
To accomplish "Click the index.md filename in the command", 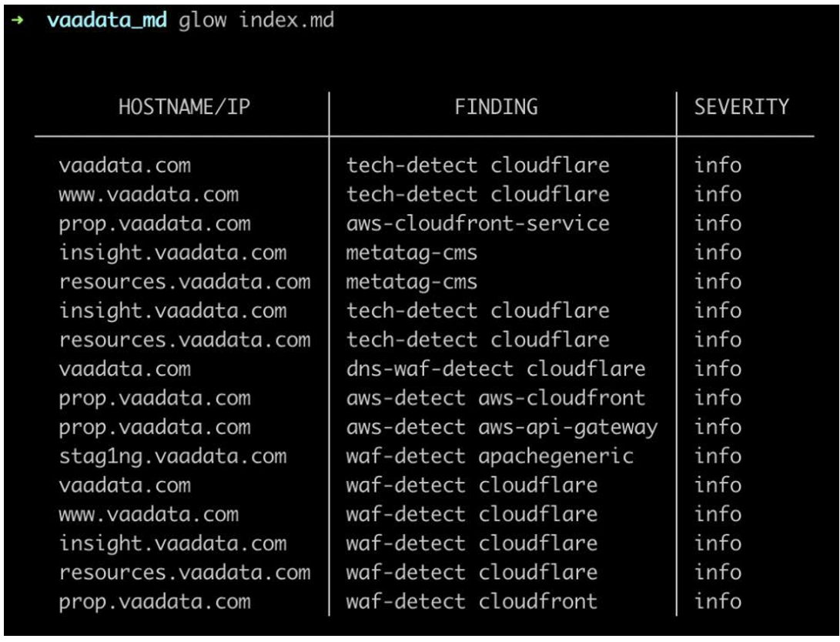I will 286,20.
